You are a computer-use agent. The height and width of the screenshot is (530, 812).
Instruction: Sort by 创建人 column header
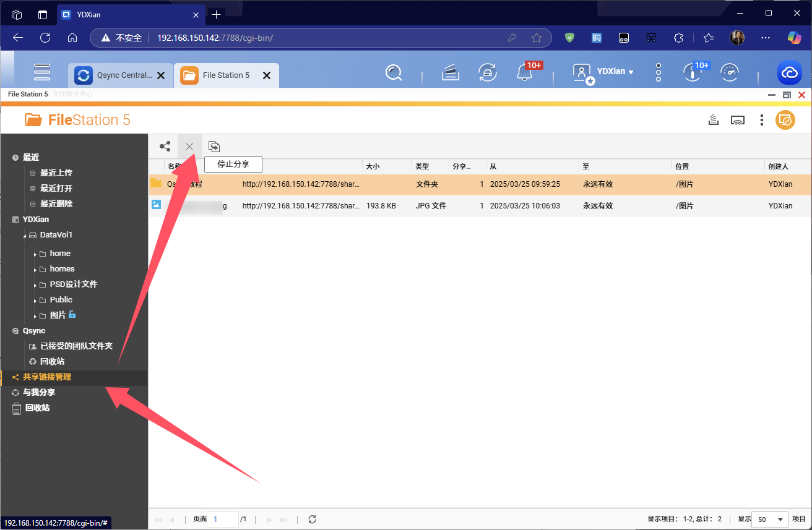pyautogui.click(x=778, y=166)
